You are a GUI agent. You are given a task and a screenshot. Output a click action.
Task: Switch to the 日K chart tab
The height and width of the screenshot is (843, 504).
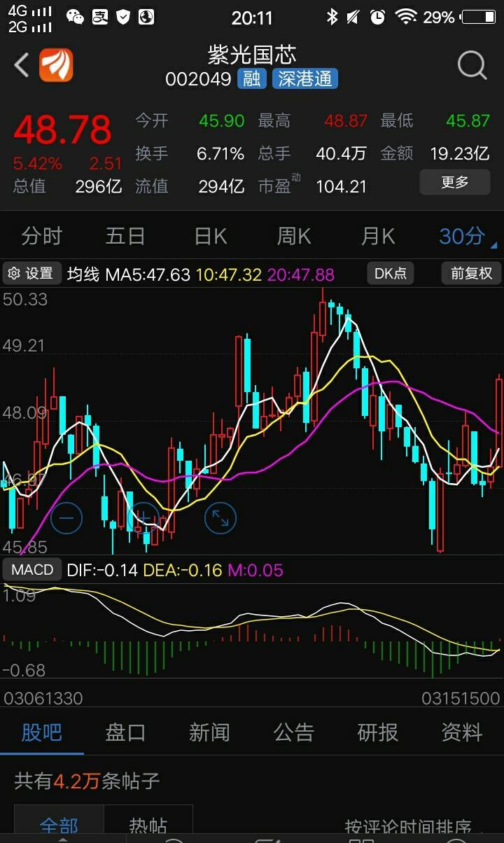click(211, 237)
